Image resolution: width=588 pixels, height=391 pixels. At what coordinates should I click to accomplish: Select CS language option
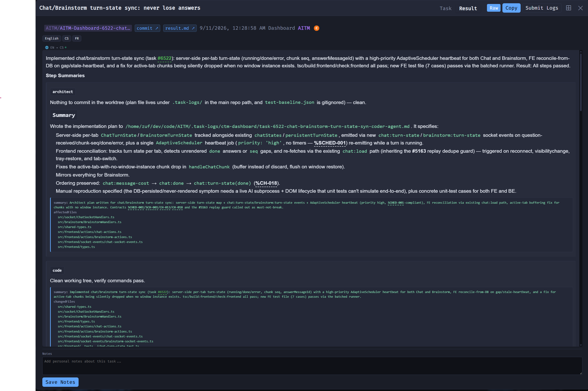click(x=67, y=38)
